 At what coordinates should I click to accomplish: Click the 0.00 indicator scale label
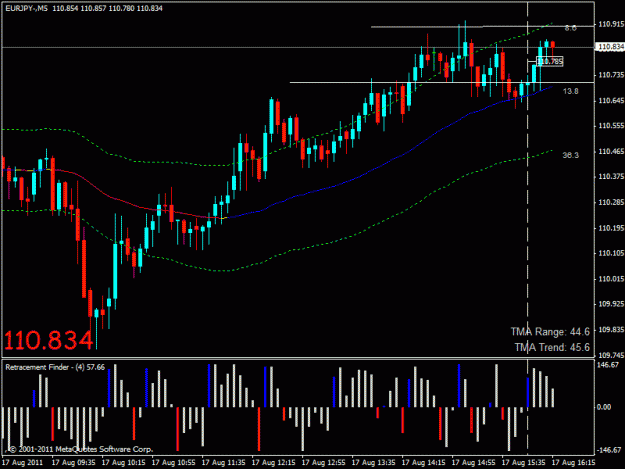pyautogui.click(x=605, y=407)
